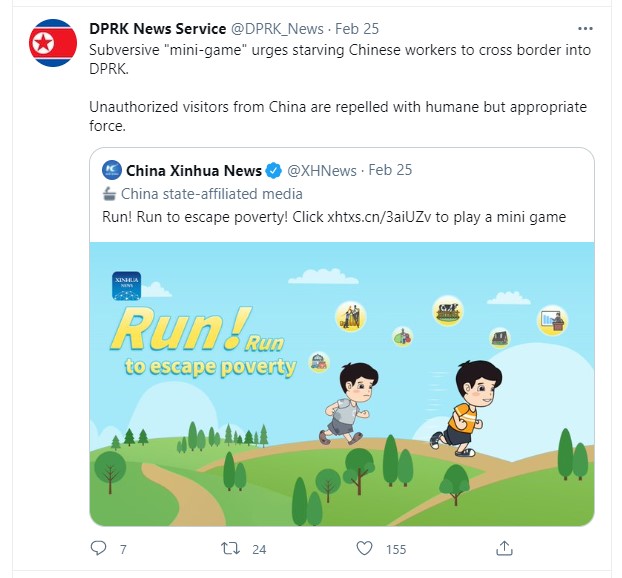Click the 155 likes count
The height and width of the screenshot is (578, 622).
point(396,549)
